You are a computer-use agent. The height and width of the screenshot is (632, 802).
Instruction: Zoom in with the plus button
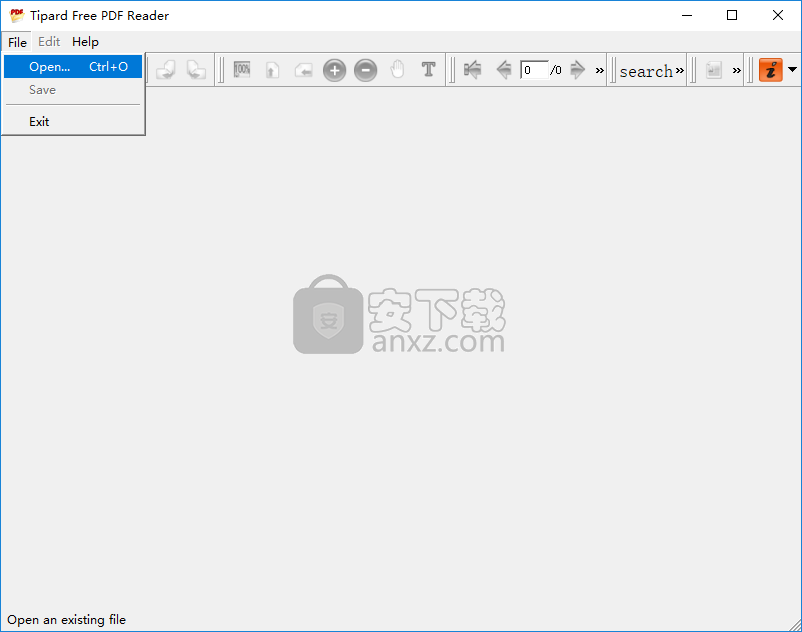click(x=335, y=70)
